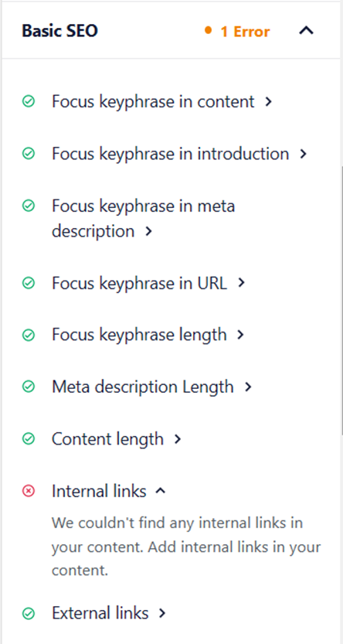The height and width of the screenshot is (644, 343).
Task: Click the red error icon for Internal links
Action: point(29,491)
